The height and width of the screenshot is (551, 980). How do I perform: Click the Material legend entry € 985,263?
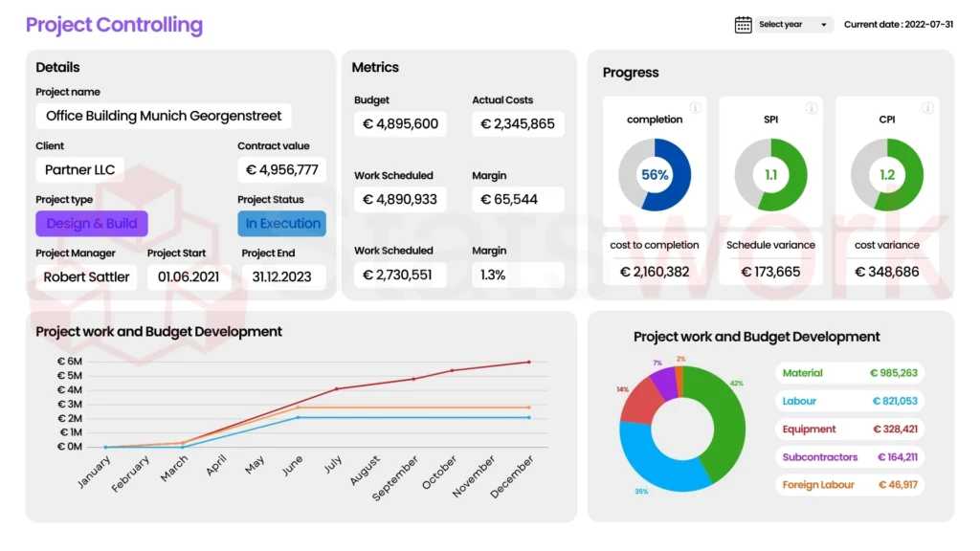[x=850, y=373]
